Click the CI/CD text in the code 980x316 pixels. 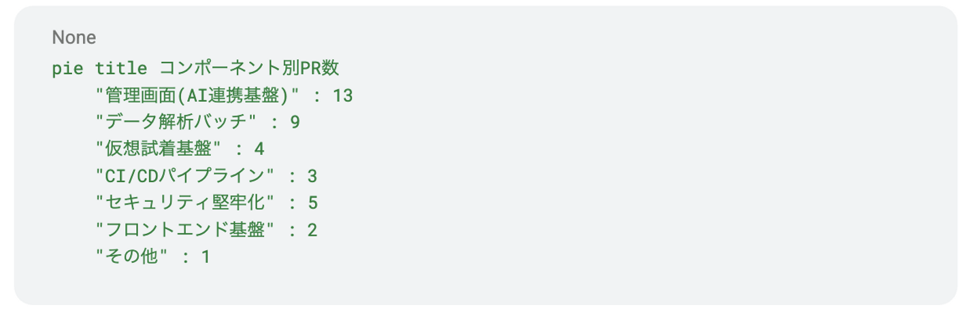(131, 176)
